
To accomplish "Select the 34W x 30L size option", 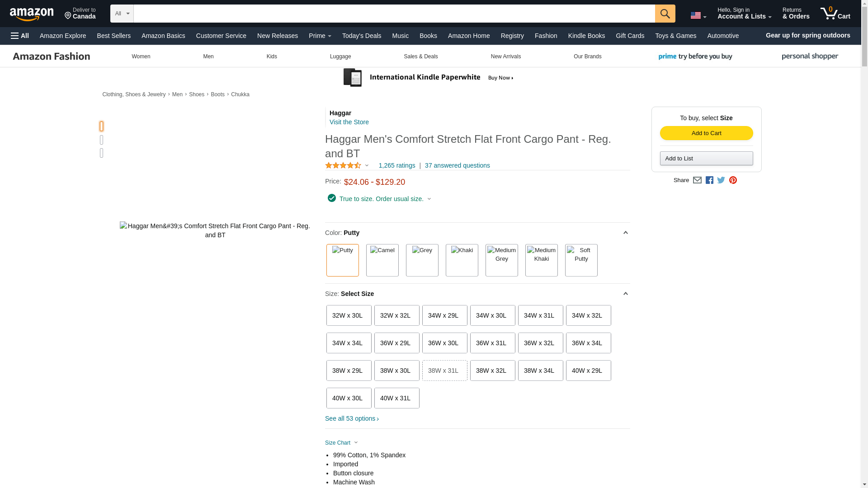I will [x=492, y=315].
